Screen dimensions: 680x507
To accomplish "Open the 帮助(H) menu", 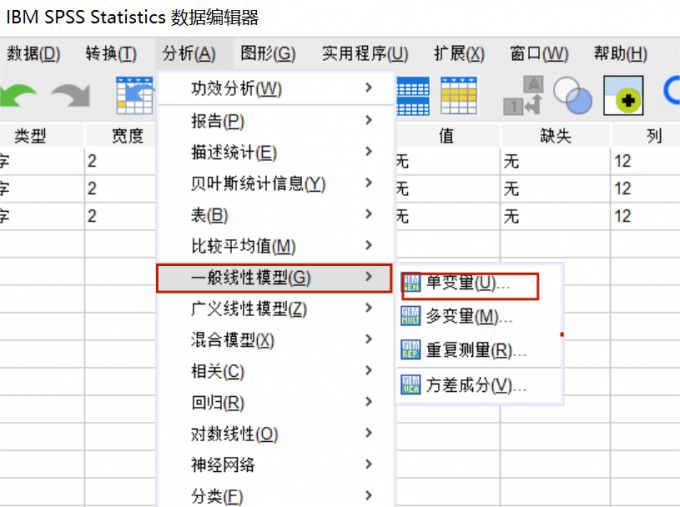I will 621,54.
